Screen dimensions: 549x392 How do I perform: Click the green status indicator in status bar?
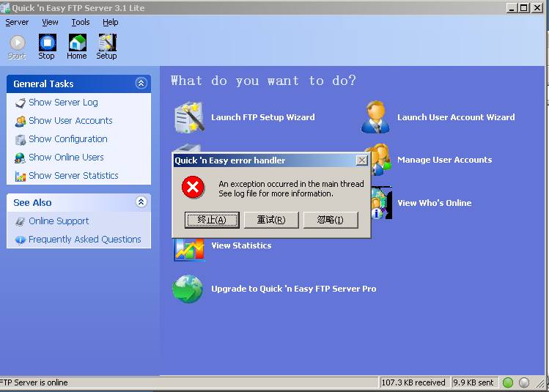click(x=508, y=382)
